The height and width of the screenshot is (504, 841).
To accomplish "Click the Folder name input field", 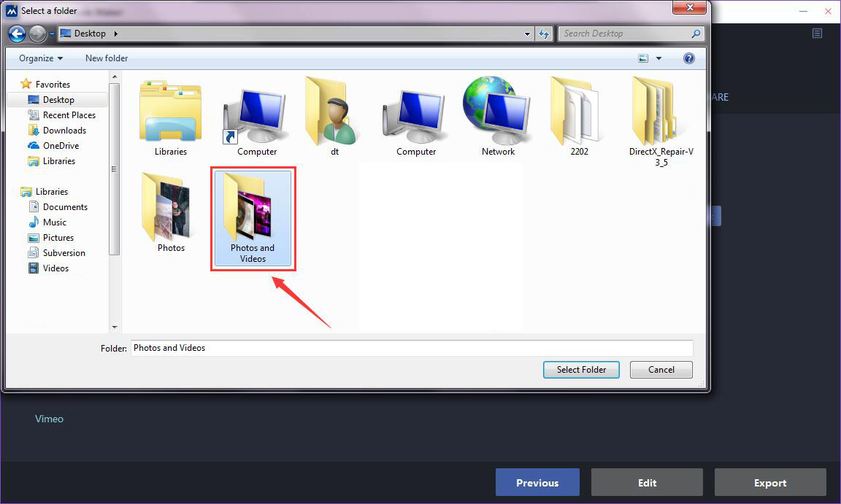I will [412, 348].
